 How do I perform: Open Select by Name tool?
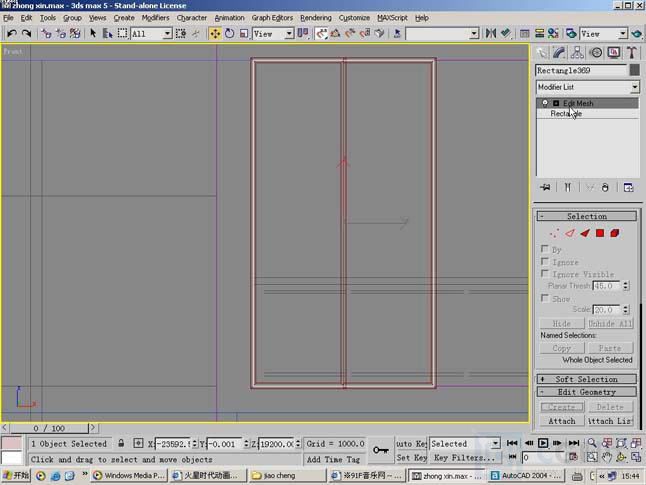point(108,33)
